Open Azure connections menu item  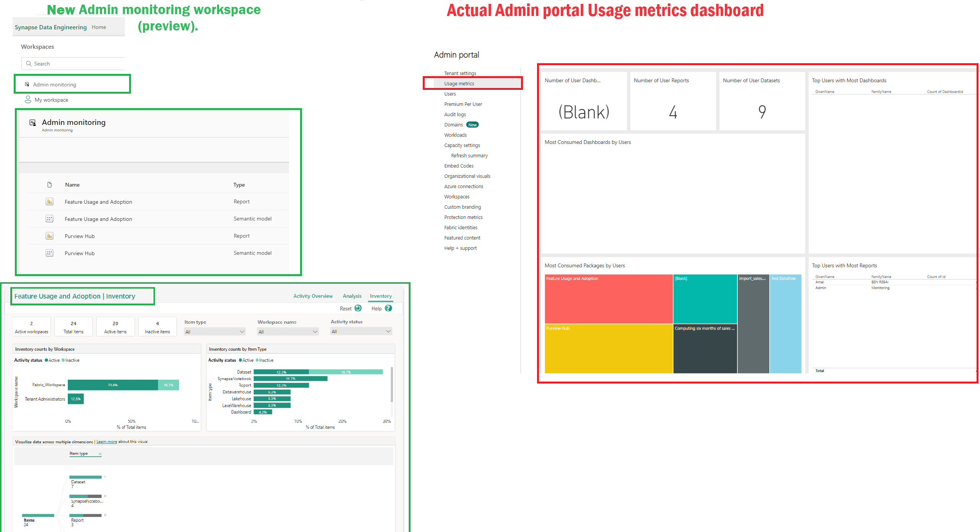point(464,186)
